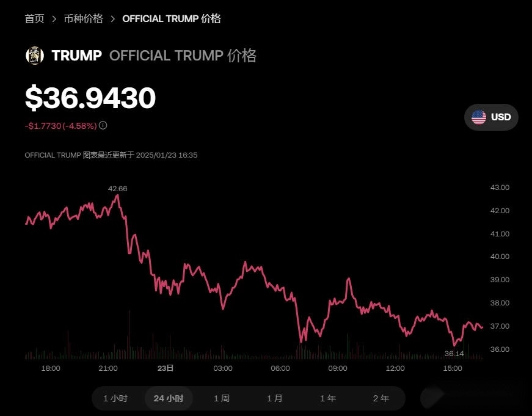Image resolution: width=532 pixels, height=416 pixels.
Task: Switch to the 1 月 chart range
Action: [275, 398]
